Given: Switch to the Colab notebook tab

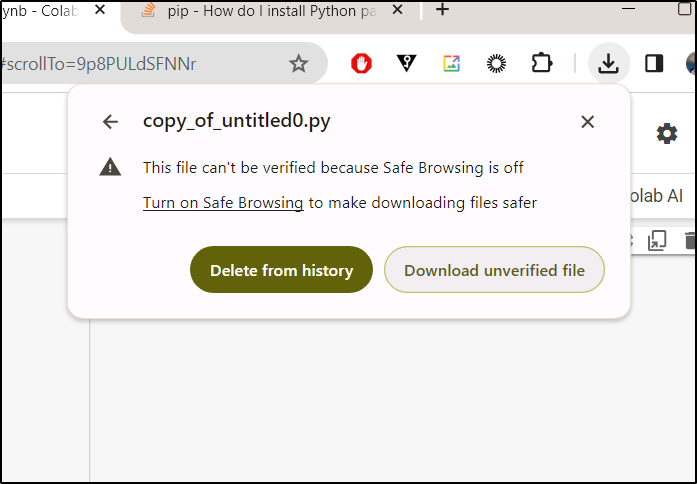Looking at the screenshot, I should coord(40,11).
